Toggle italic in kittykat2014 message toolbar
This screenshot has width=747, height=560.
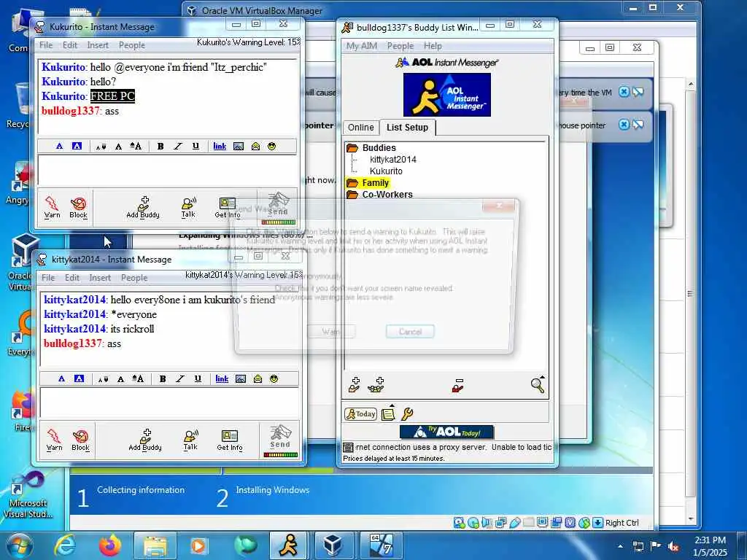click(180, 378)
